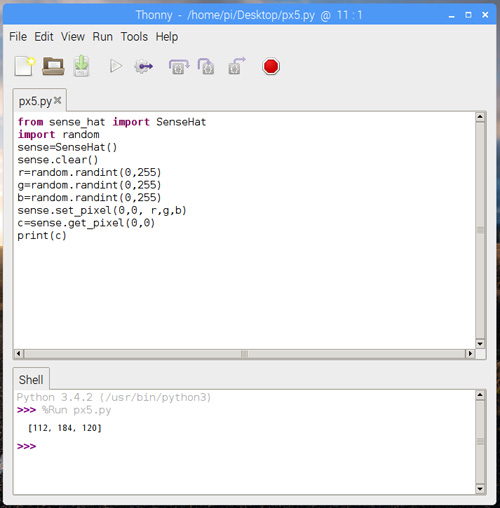500x508 pixels.
Task: Open the File menu
Action: click(x=18, y=37)
